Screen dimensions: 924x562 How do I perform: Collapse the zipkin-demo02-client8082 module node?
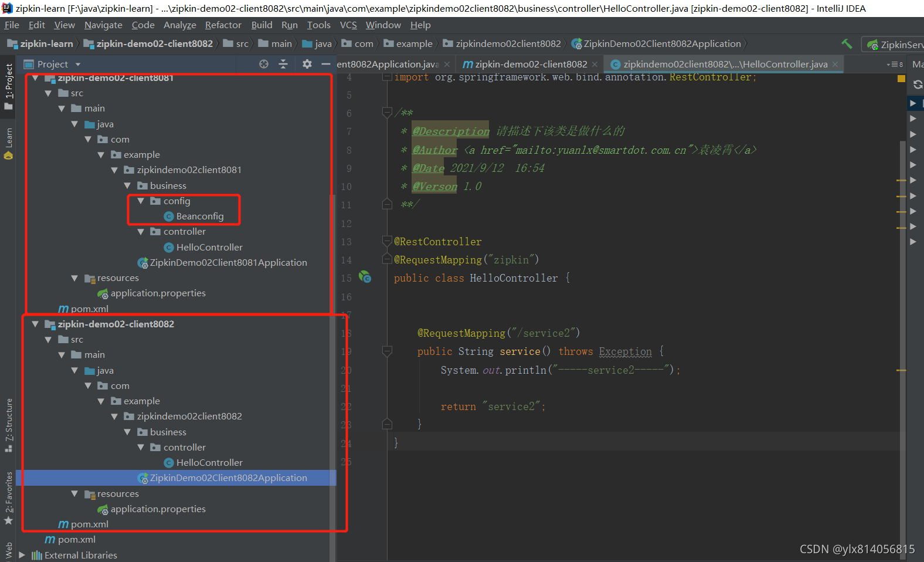[x=35, y=324]
